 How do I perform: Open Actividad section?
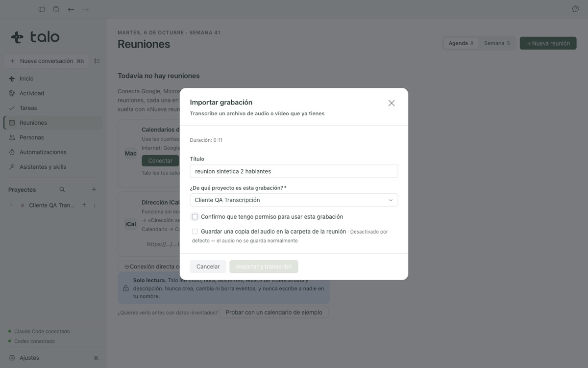point(53,93)
